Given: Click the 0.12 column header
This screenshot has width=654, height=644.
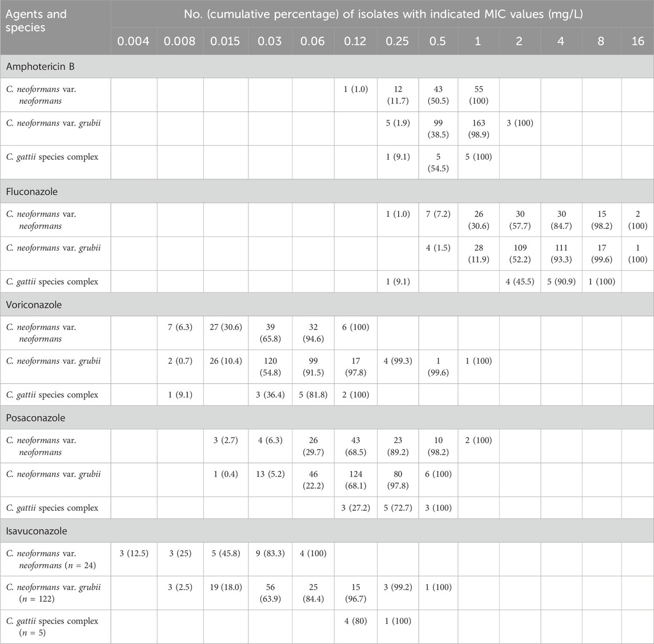Looking at the screenshot, I should 355,41.
